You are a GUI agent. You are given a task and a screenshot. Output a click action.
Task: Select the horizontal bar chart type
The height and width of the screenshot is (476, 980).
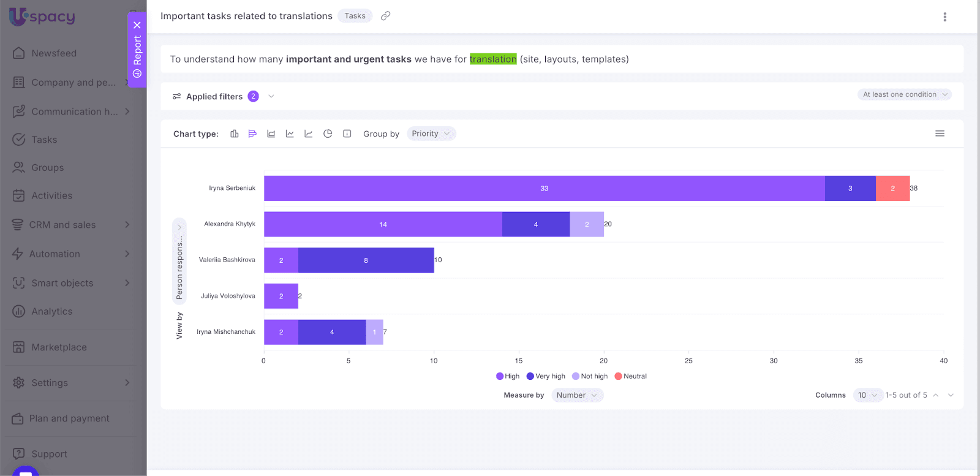point(252,134)
